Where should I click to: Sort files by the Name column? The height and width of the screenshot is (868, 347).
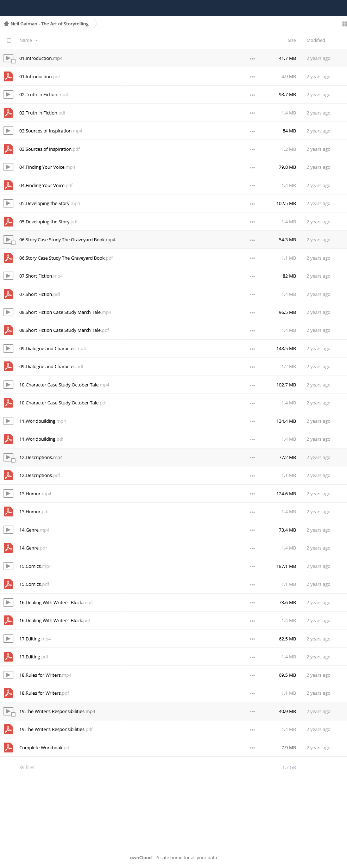pyautogui.click(x=26, y=41)
